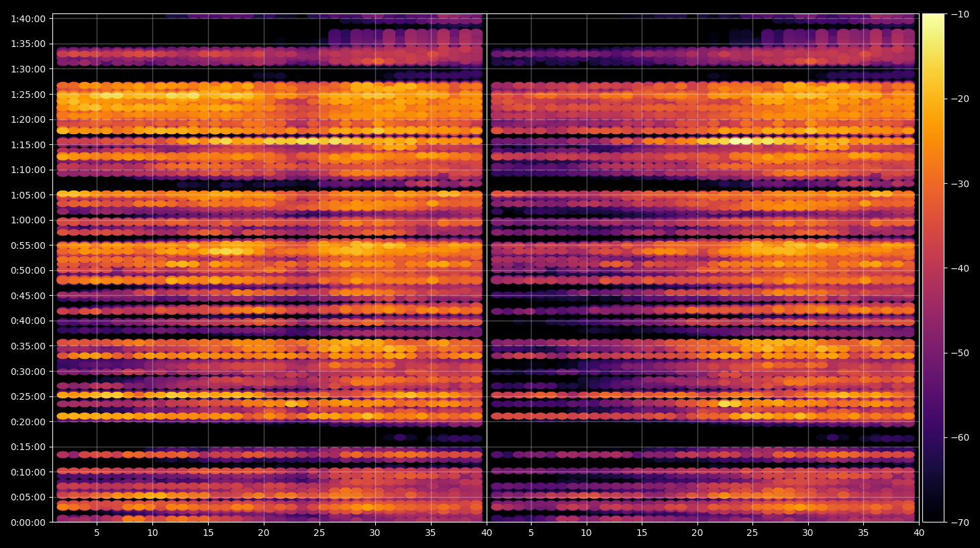Click the 1:10:00 y-axis time label
Image resolution: width=980 pixels, height=548 pixels.
pos(28,170)
